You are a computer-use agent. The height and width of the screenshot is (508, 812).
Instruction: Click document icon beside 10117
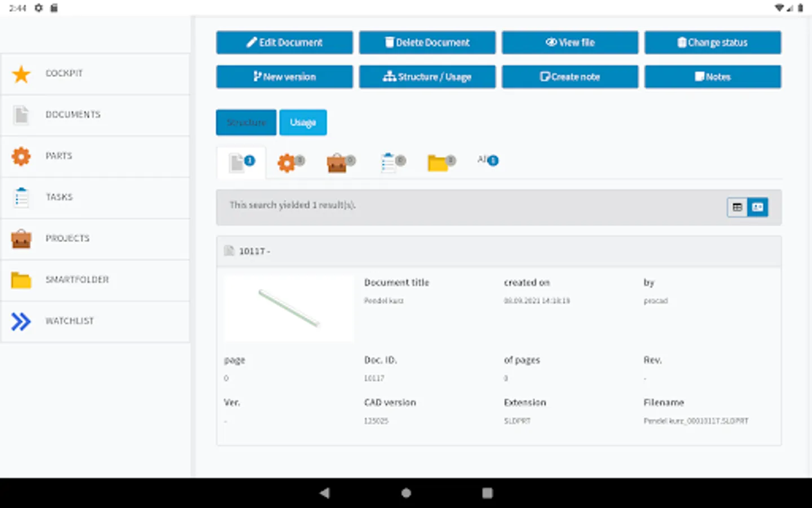pyautogui.click(x=229, y=251)
